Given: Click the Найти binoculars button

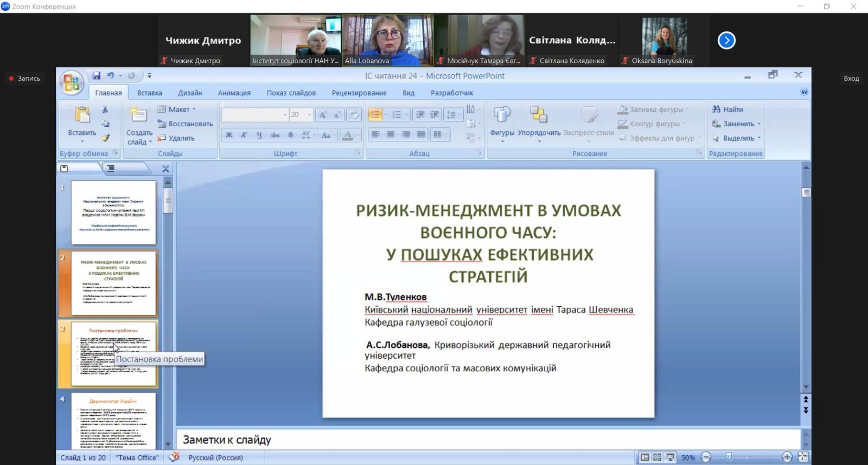Looking at the screenshot, I should [x=727, y=109].
